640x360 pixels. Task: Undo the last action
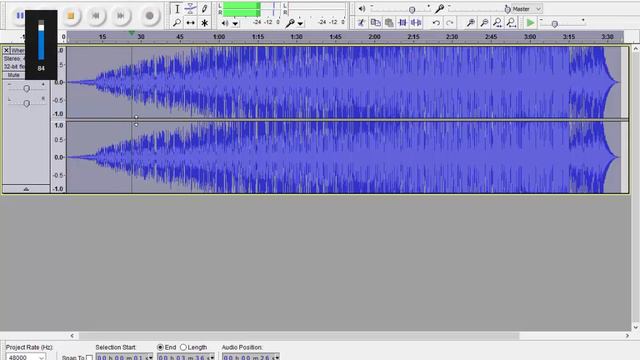(x=436, y=23)
